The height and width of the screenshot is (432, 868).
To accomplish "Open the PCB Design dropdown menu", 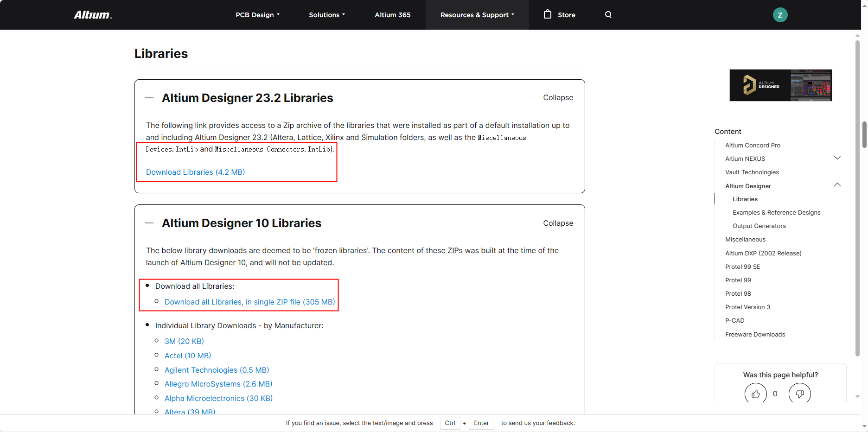I will (257, 15).
